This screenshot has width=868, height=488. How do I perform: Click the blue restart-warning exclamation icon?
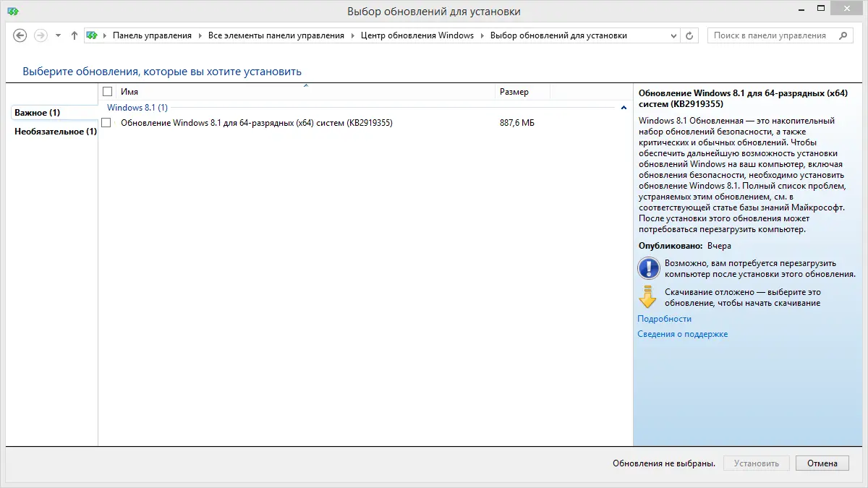pyautogui.click(x=649, y=268)
